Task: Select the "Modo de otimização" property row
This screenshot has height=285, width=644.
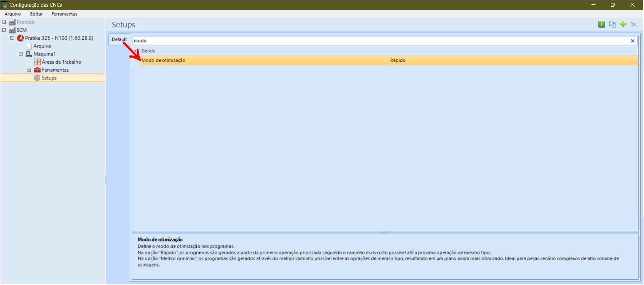Action: pos(389,61)
